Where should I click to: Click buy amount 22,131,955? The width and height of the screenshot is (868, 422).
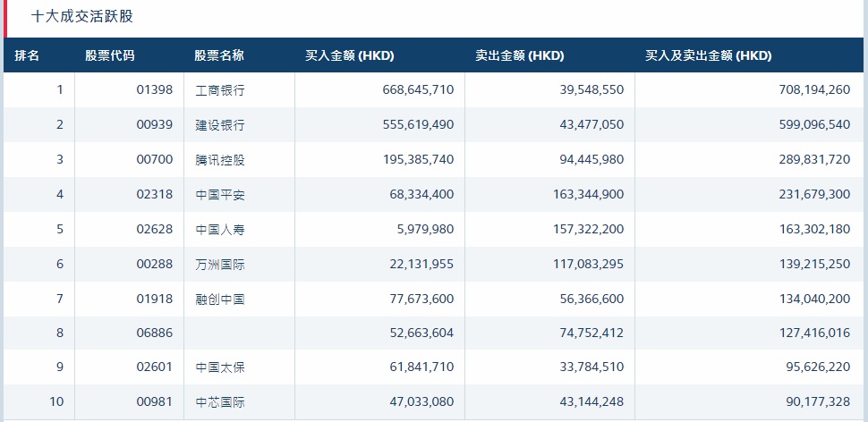[x=421, y=264]
